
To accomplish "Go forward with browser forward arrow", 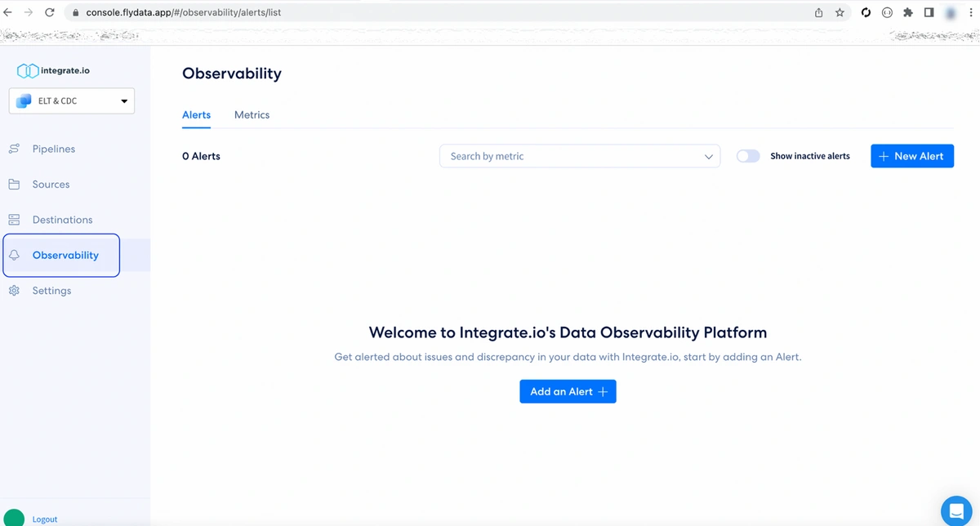I will pos(29,13).
